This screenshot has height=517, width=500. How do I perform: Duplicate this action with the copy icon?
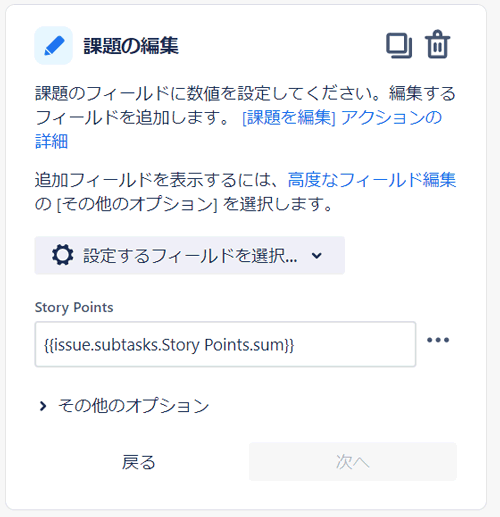pos(399,45)
